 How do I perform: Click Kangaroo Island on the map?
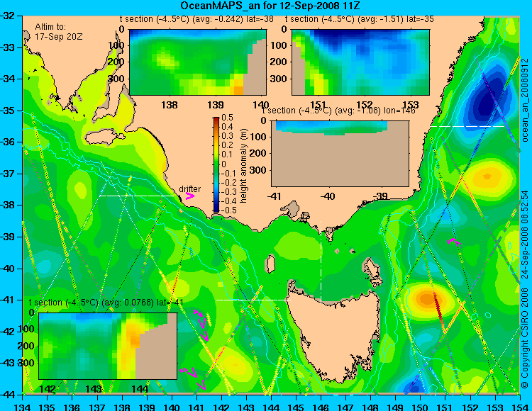[x=104, y=137]
